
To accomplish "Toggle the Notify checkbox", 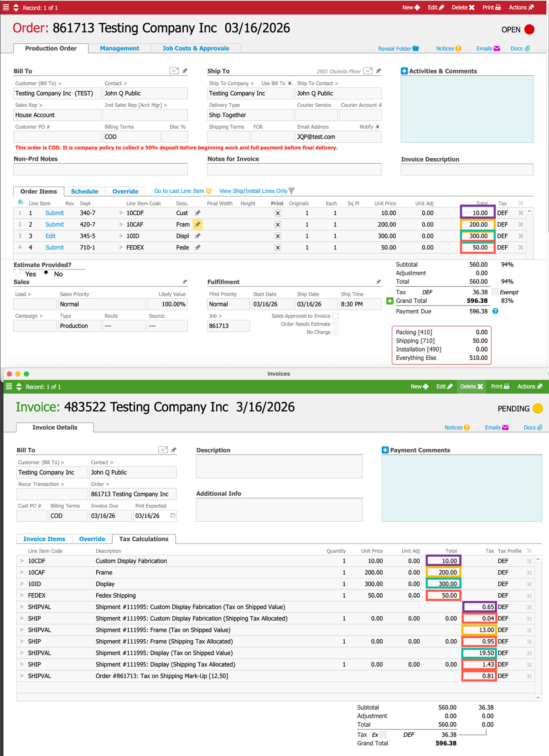I will coord(378,127).
